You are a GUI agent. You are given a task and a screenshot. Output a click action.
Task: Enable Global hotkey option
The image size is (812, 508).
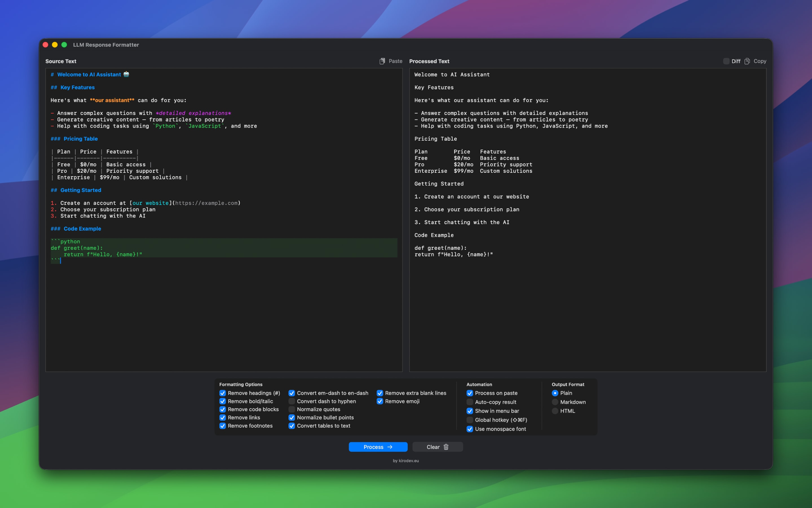coord(469,420)
